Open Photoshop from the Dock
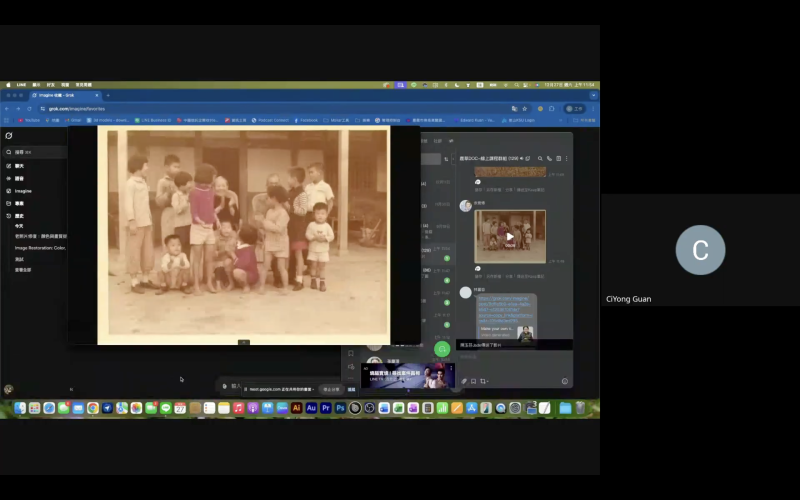 point(340,408)
